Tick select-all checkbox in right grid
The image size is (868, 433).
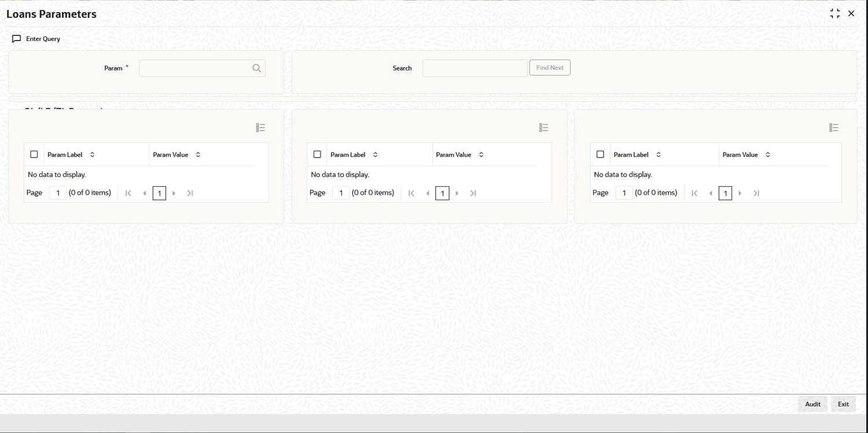pyautogui.click(x=600, y=154)
